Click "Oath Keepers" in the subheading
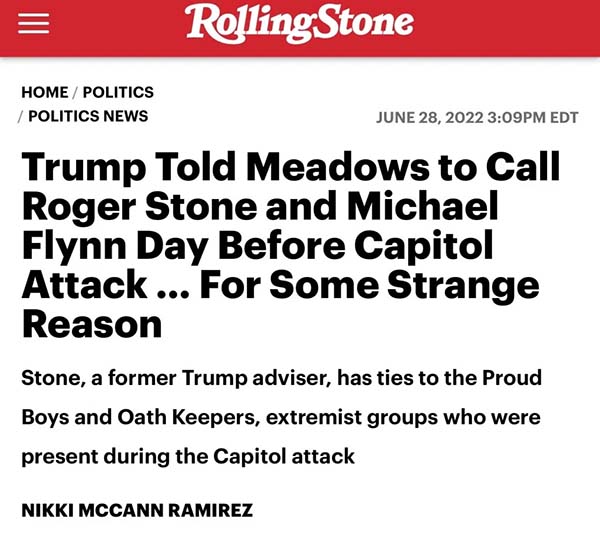 pos(153,417)
